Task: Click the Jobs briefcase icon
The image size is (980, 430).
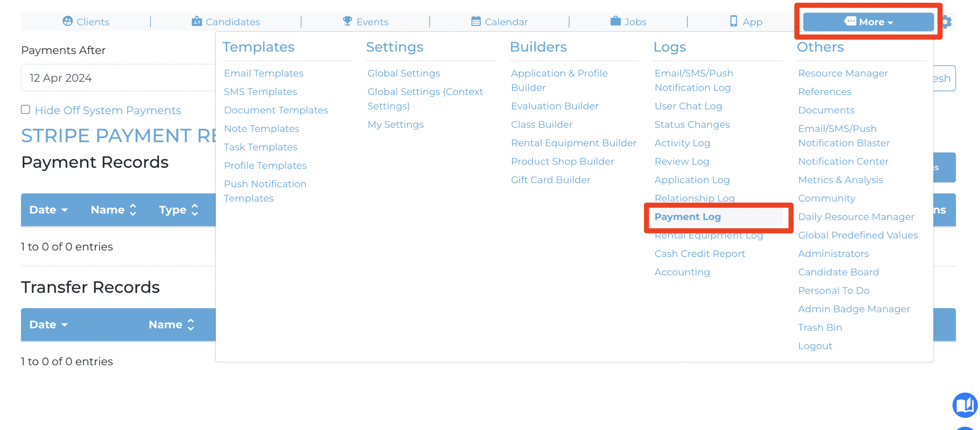Action: click(x=615, y=21)
